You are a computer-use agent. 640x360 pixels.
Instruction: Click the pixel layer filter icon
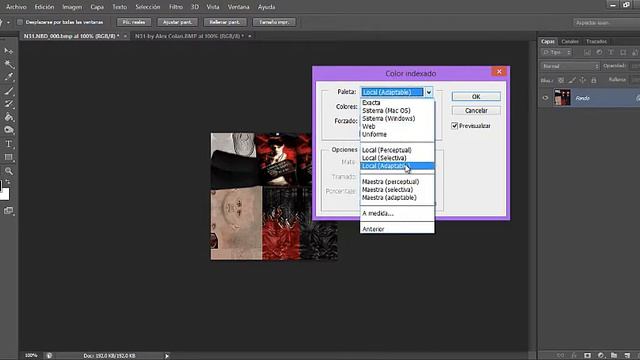pos(587,52)
